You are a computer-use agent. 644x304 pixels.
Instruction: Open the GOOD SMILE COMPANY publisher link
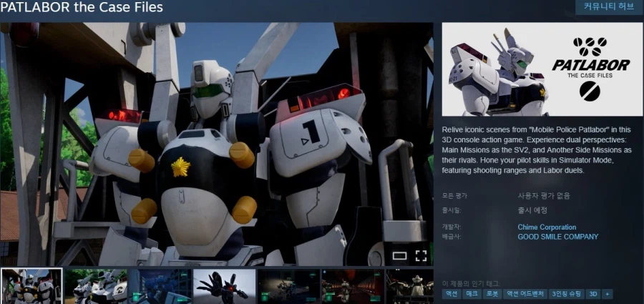557,237
